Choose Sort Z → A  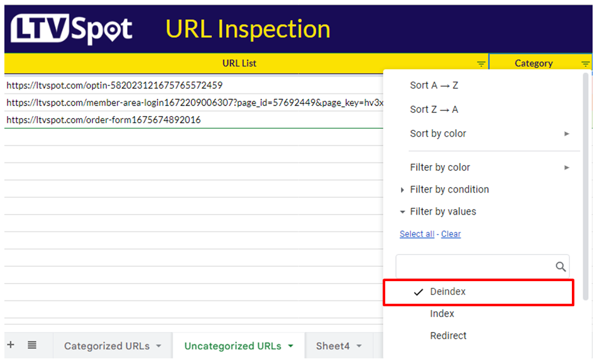click(x=434, y=110)
